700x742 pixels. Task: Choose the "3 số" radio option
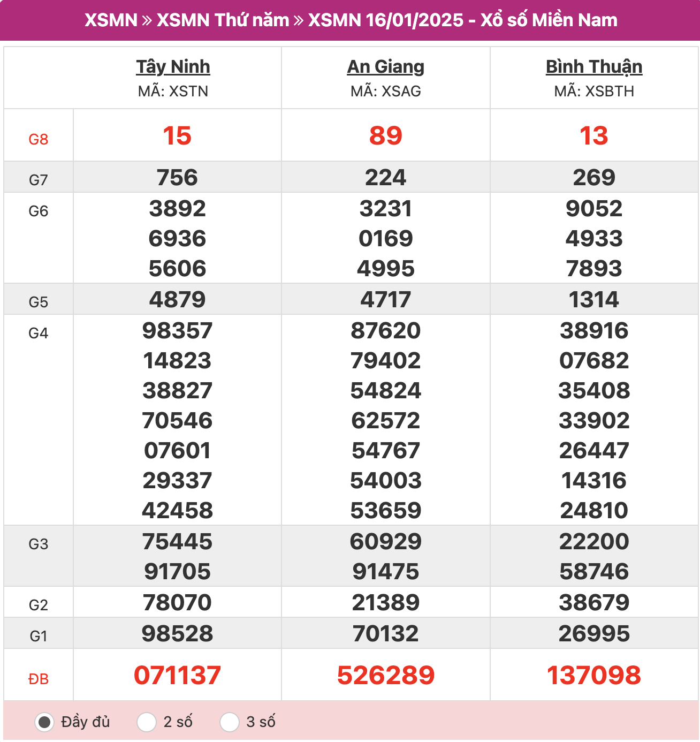point(230,722)
